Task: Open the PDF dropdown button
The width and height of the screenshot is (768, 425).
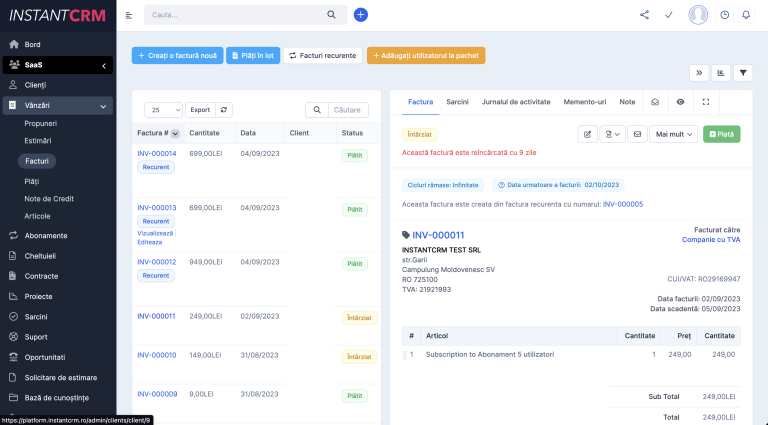Action: (x=612, y=134)
